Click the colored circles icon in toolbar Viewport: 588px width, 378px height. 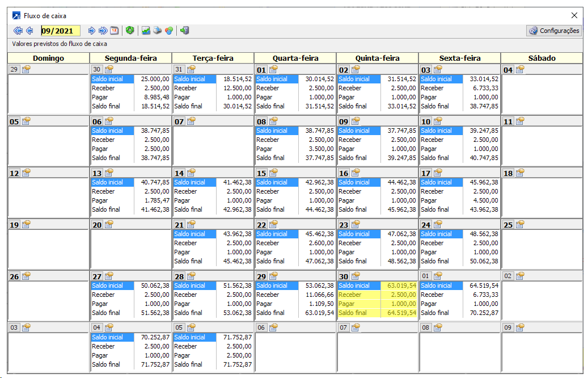(168, 31)
